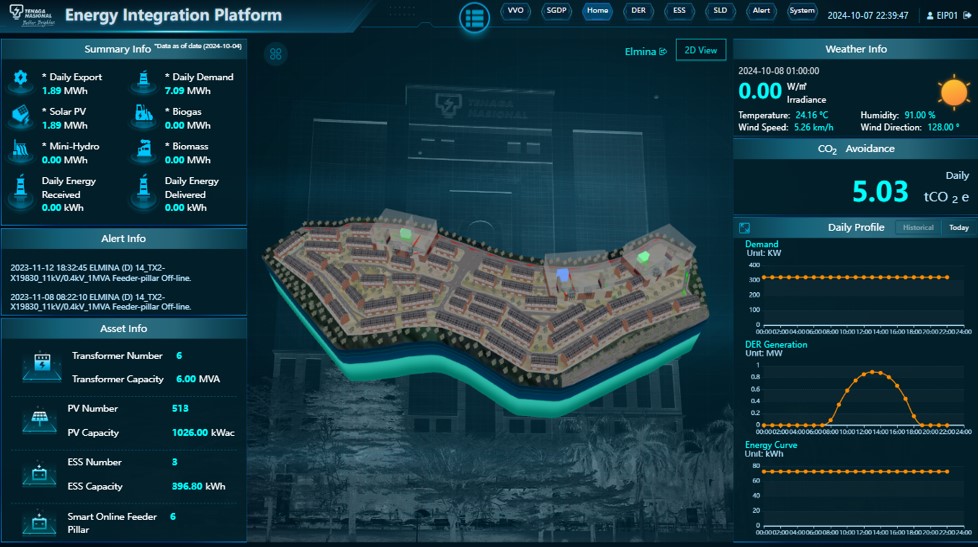Viewport: 978px width, 547px height.
Task: Click the ESS battery icon in Asset Info
Action: (42, 474)
